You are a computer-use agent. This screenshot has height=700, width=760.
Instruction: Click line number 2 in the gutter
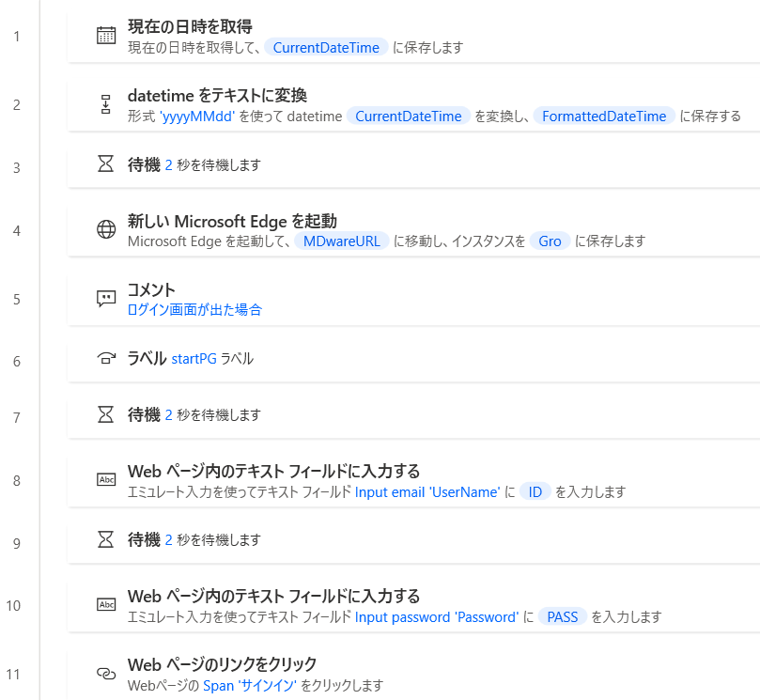click(x=17, y=105)
